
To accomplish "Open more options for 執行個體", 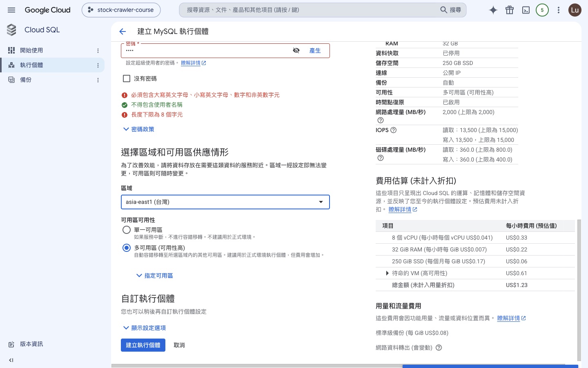I will pos(98,65).
